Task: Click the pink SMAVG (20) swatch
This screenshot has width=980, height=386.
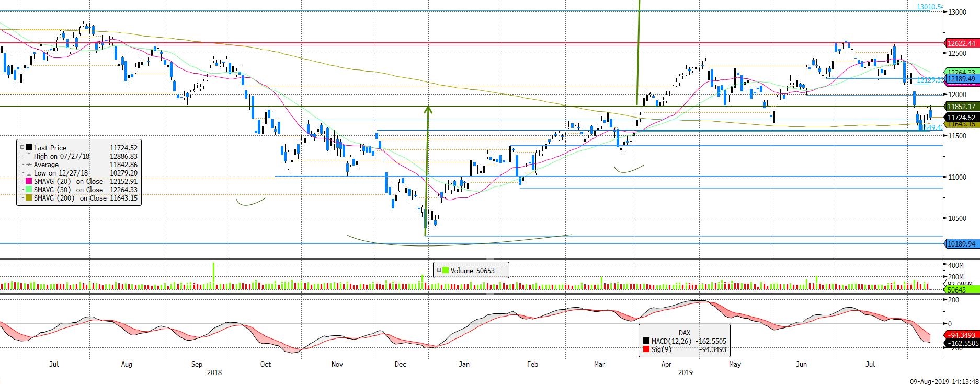Action: [29, 181]
